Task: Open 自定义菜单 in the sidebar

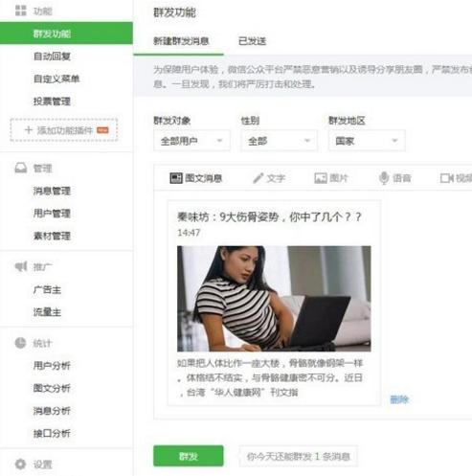Action: (56, 79)
